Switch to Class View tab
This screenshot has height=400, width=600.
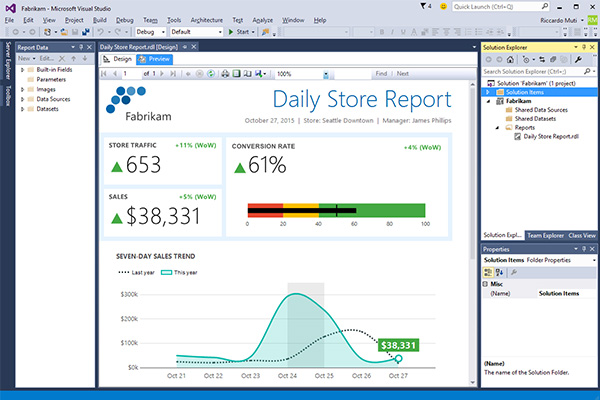point(582,235)
